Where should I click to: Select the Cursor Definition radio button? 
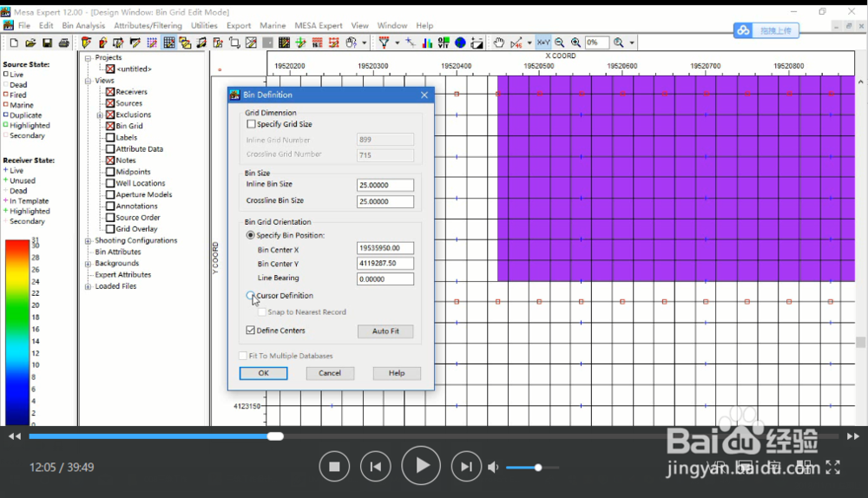[x=250, y=296]
